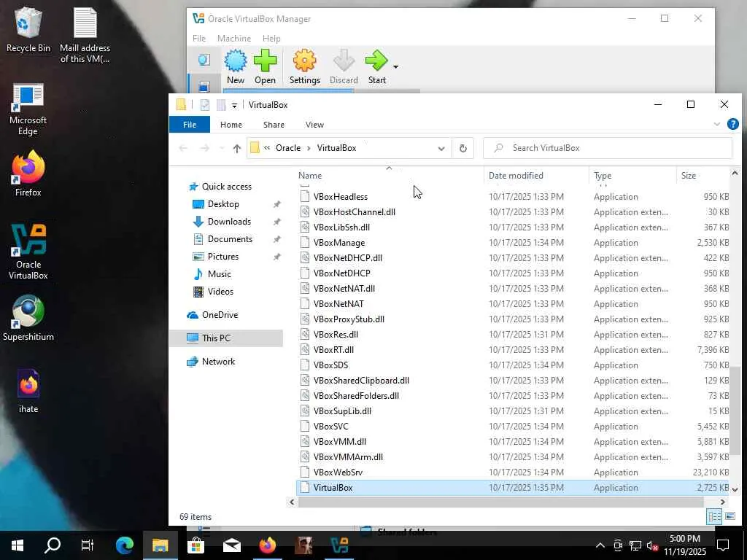Open the address bar history dropdown
This screenshot has height=560, width=747.
pyautogui.click(x=441, y=148)
